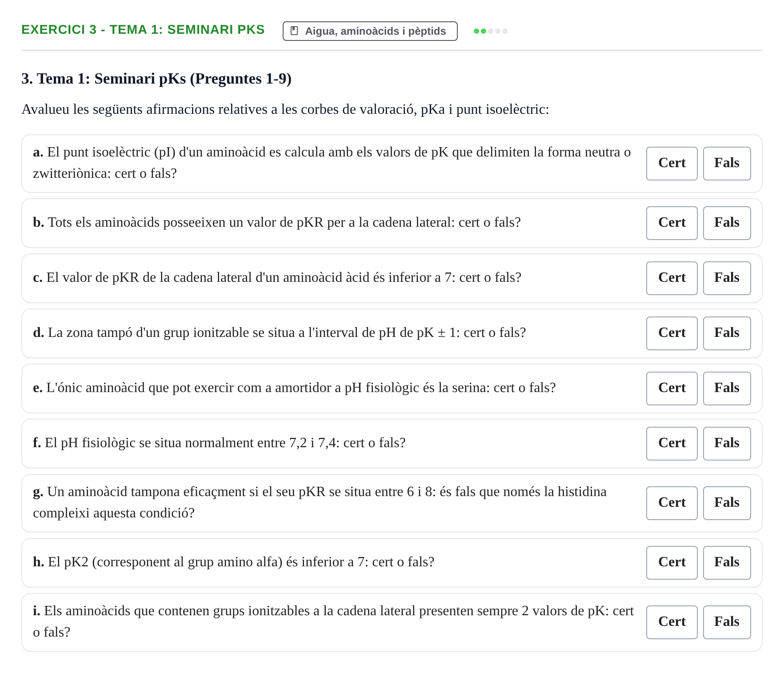Click the book icon in the topic tag

(294, 31)
